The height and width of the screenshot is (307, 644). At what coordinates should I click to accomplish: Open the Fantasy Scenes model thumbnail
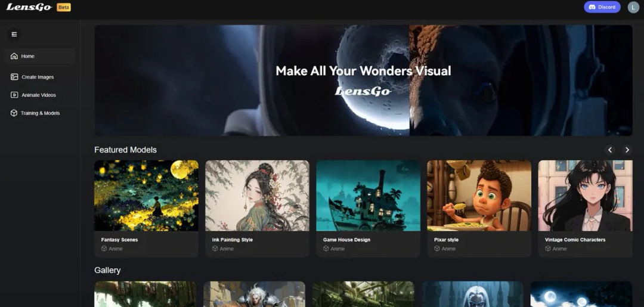(x=146, y=196)
